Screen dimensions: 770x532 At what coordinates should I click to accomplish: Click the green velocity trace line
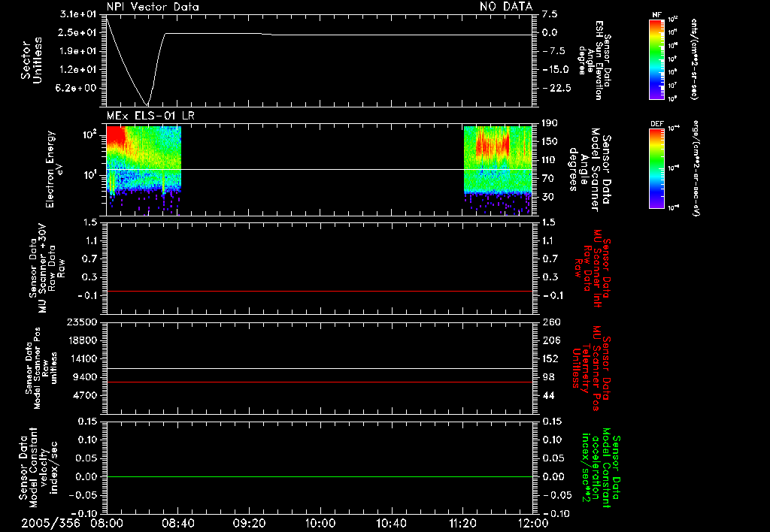[x=320, y=476]
